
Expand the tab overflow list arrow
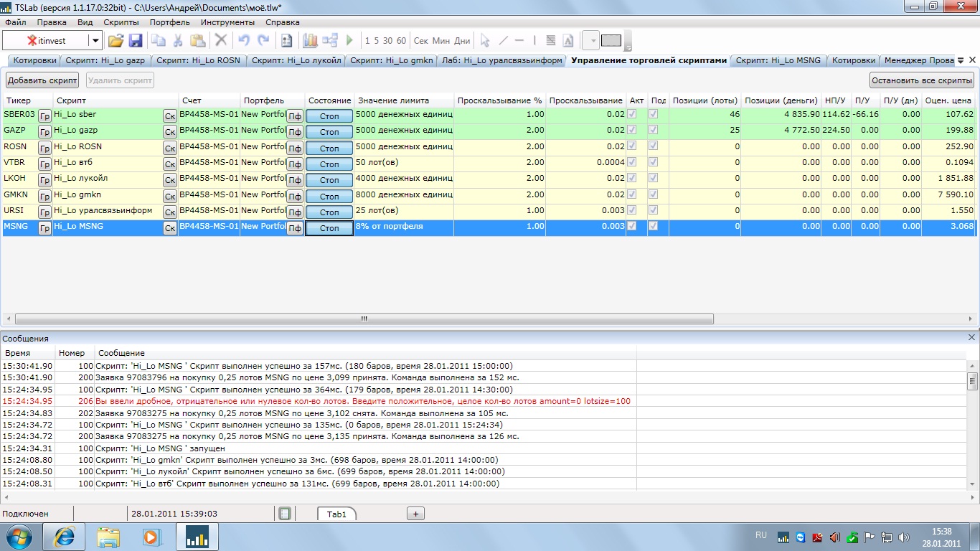pos(961,61)
